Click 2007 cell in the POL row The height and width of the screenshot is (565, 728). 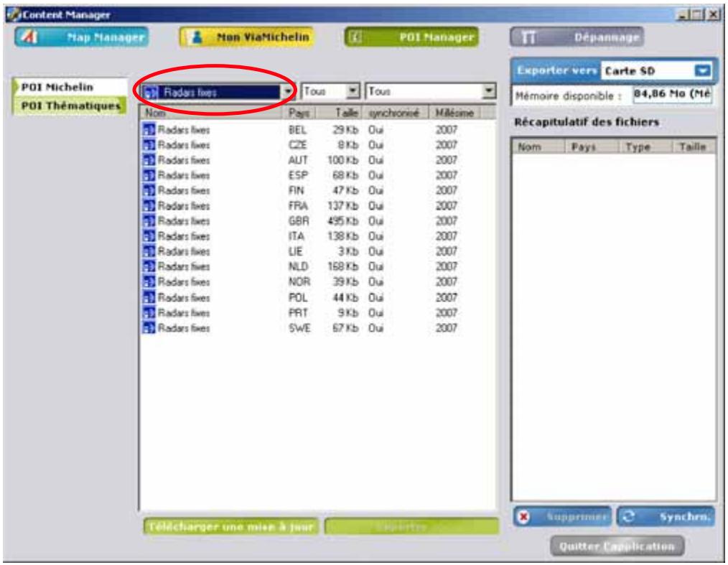[x=446, y=297]
